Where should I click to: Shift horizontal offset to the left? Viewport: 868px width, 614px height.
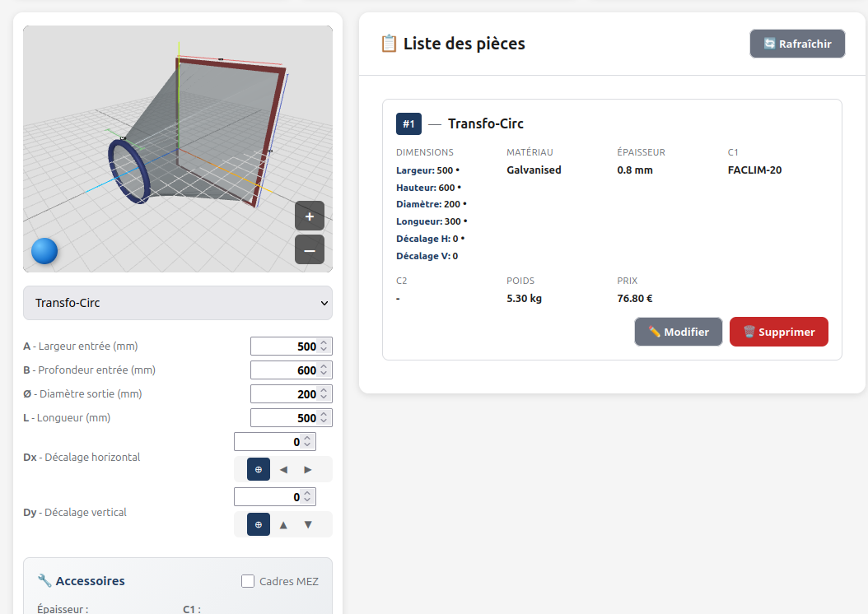pos(283,469)
